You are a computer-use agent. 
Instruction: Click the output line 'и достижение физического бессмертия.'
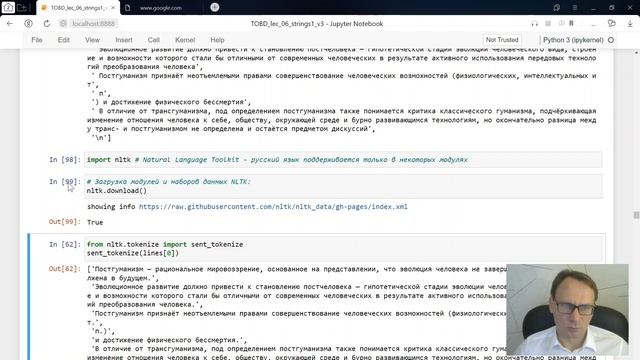(x=169, y=340)
